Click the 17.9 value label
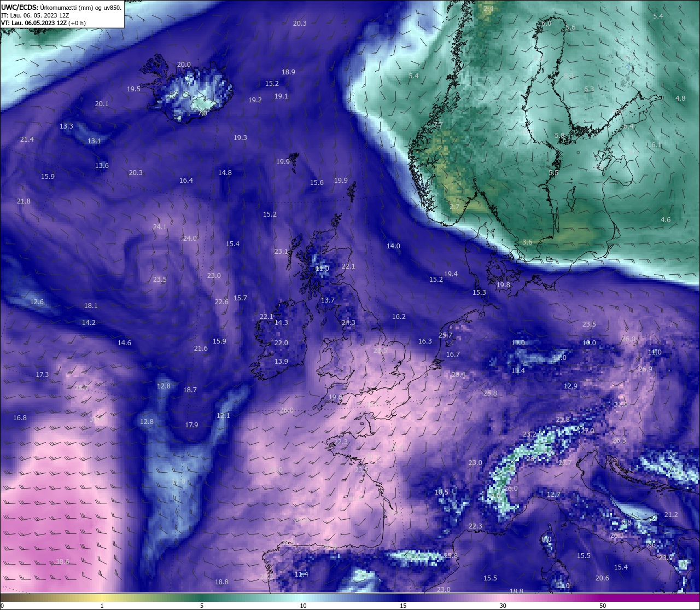 pyautogui.click(x=191, y=425)
